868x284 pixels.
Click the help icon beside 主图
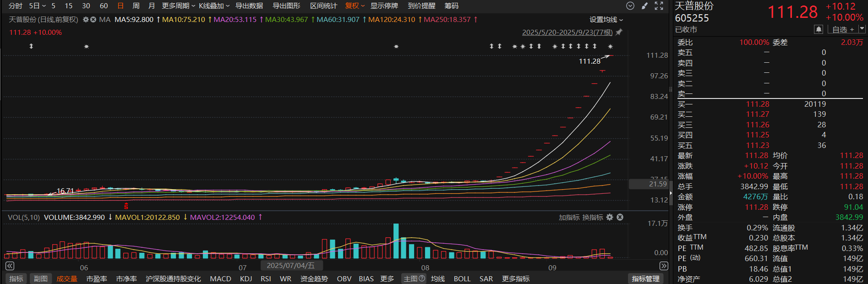[422, 279]
